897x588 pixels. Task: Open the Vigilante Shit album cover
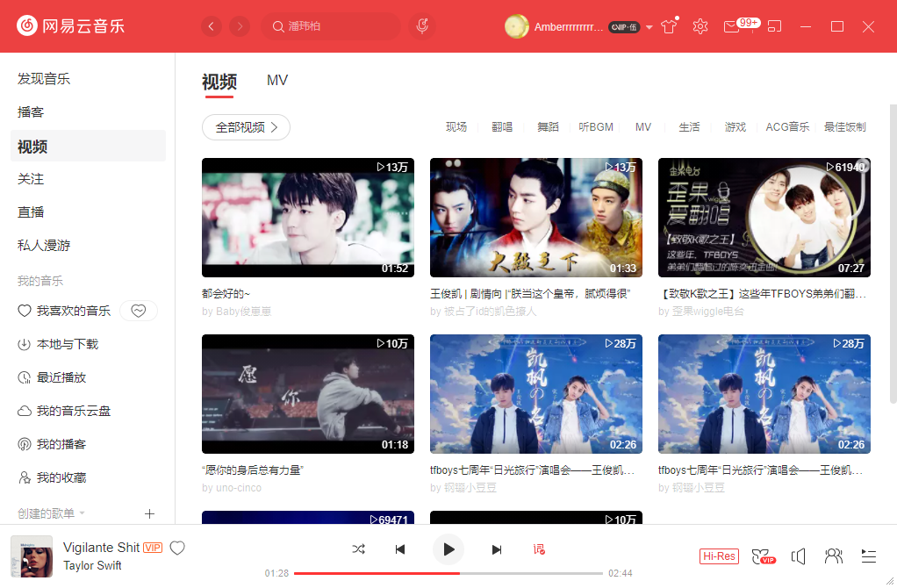pyautogui.click(x=32, y=556)
